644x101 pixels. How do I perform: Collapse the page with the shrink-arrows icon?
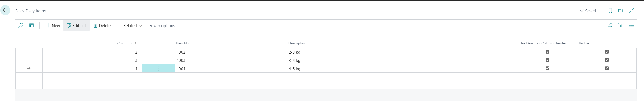click(631, 10)
